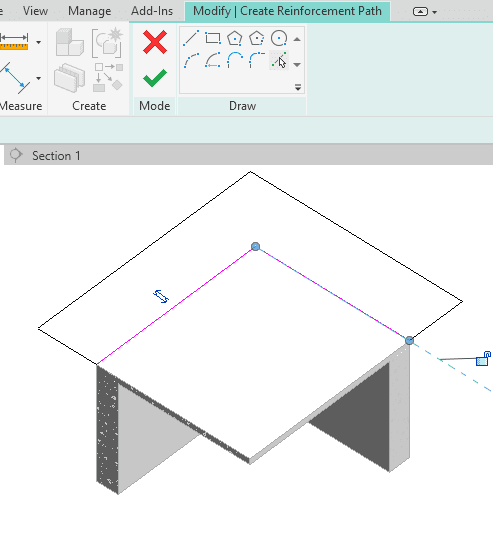
Task: Expand Draw gallery with bottom arrow
Action: [298, 88]
